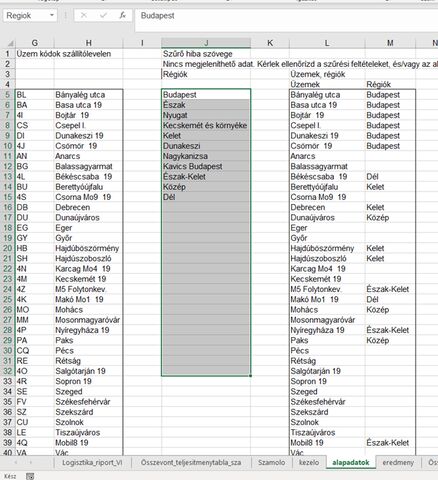Screen dimensions: 438x480
Task: Click Régiók label in cell J3
Action: 206,74
